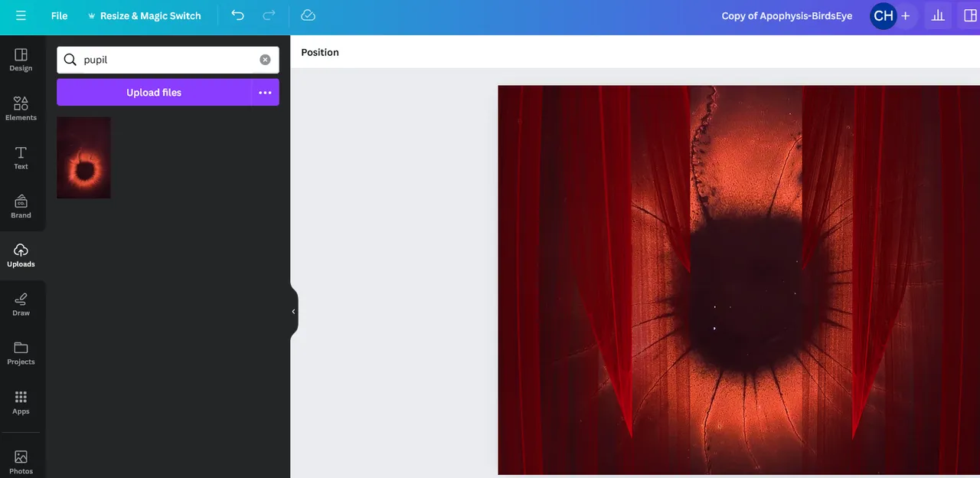Select the red eye image on canvas

tap(739, 280)
